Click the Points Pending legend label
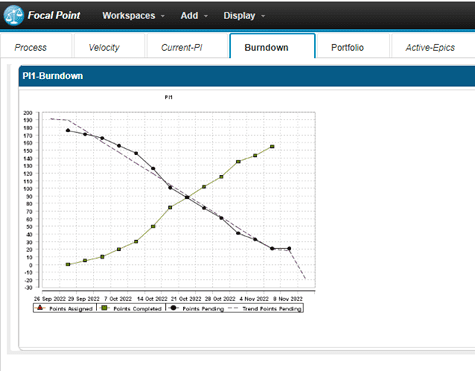 click(x=203, y=309)
